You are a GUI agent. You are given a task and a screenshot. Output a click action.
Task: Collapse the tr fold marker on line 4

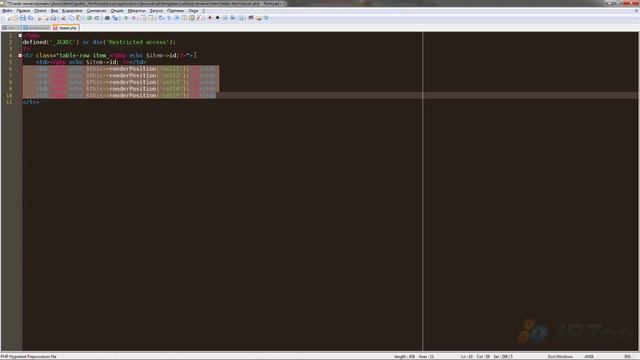[x=20, y=56]
